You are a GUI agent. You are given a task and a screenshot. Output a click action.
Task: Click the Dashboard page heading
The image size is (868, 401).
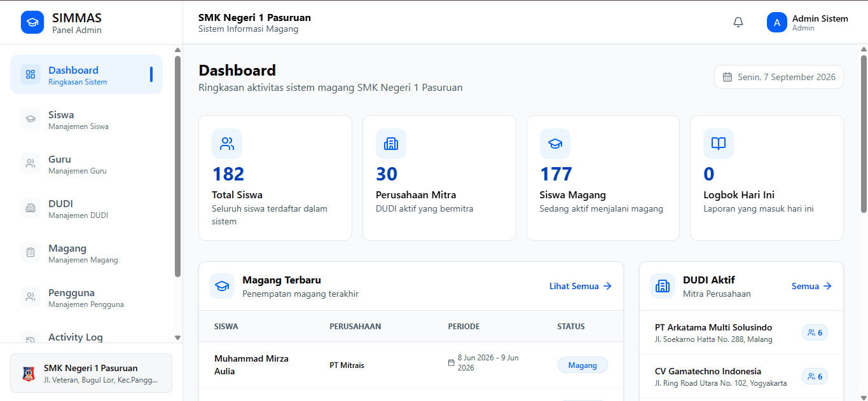coord(237,70)
